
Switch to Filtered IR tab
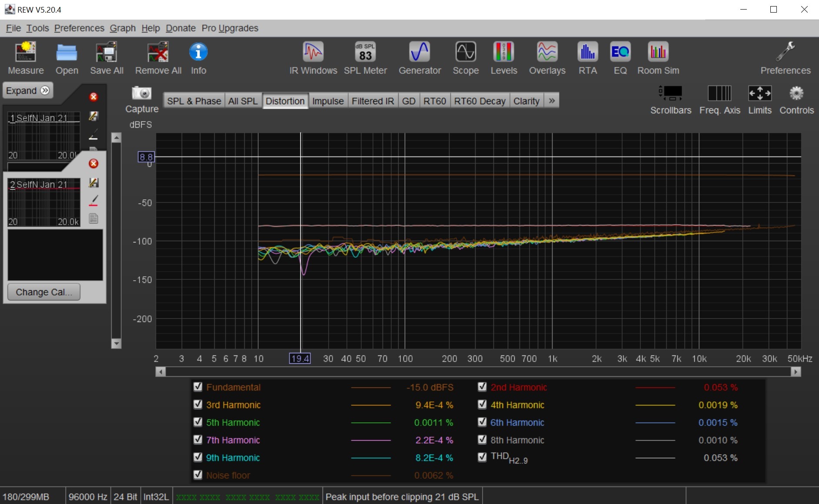click(x=373, y=101)
